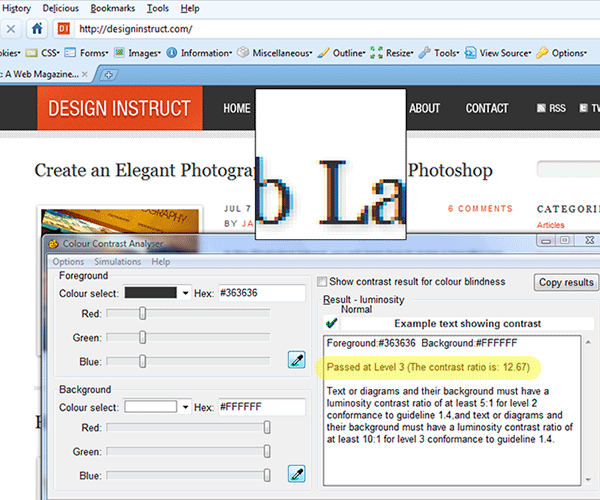
Task: Click the blue Information icon
Action: coord(172,53)
